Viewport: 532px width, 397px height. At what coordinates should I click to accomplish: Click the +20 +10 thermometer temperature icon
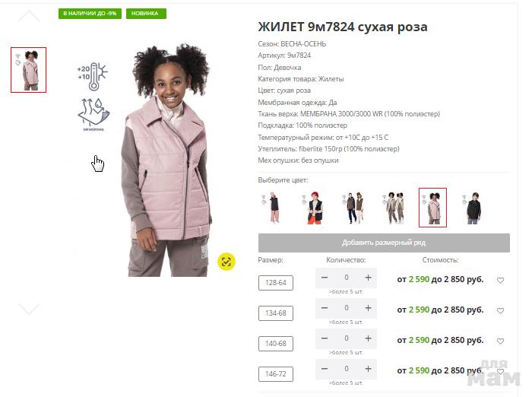click(92, 76)
